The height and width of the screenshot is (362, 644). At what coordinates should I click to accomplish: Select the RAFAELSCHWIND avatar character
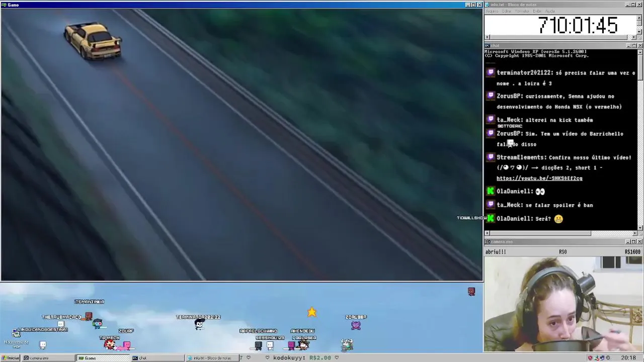pos(258,345)
